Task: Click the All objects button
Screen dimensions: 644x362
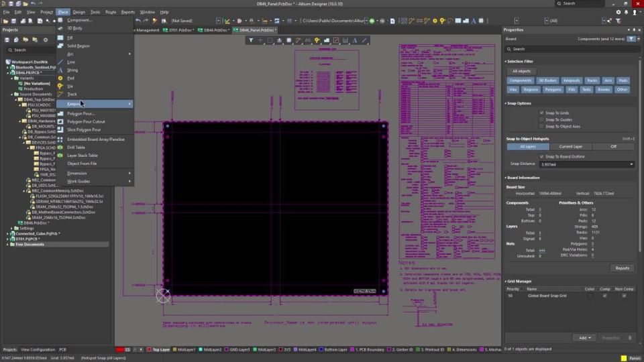Action: point(521,71)
